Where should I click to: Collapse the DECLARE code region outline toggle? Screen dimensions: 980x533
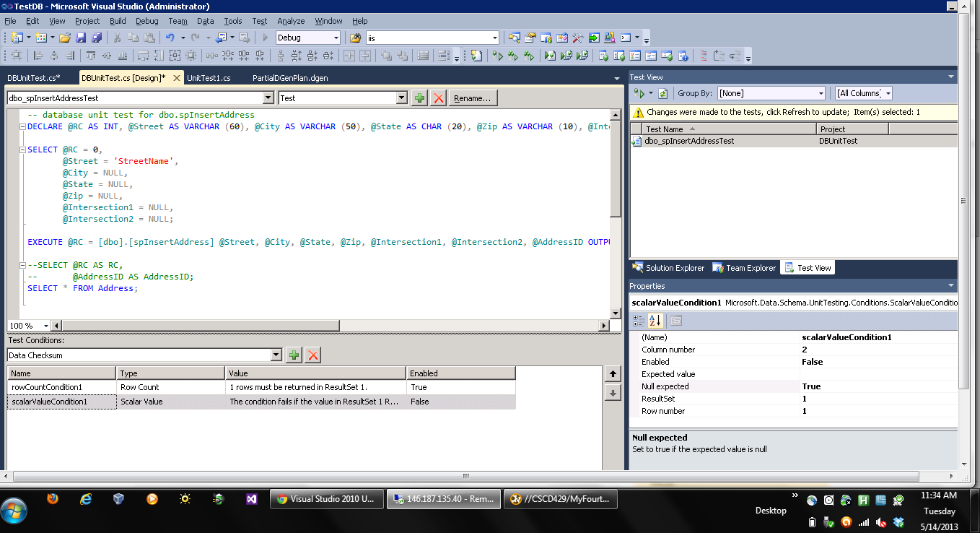point(22,126)
